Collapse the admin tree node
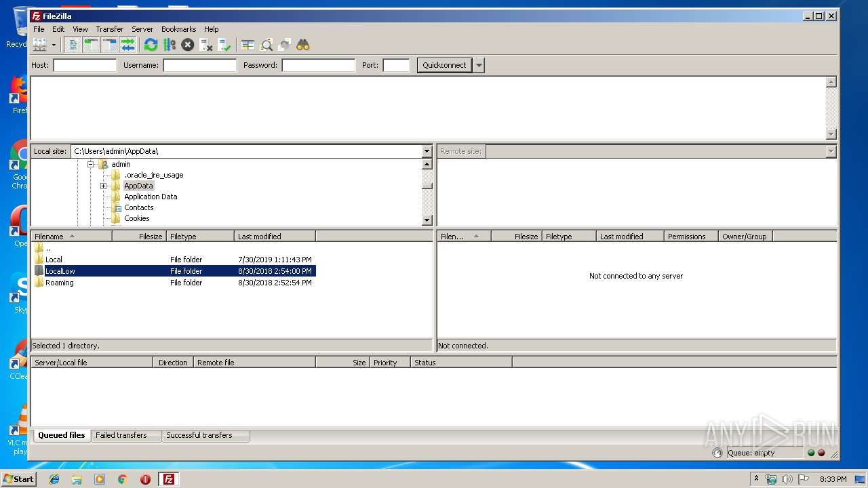 90,164
